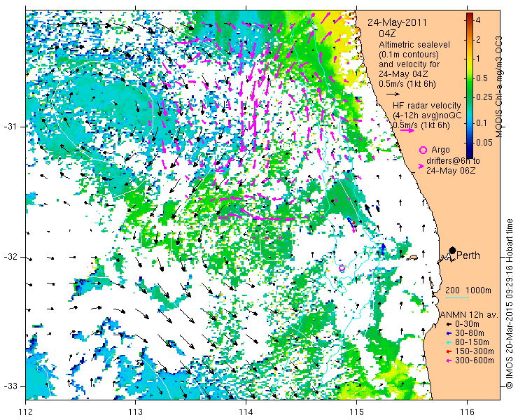Click the cyan 200 1000m isobath legend line
The image size is (518, 420).
pos(457,297)
